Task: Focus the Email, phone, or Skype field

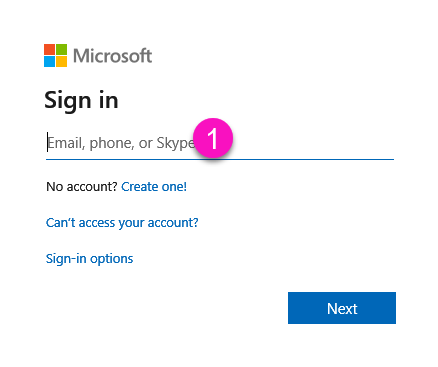Action: [220, 143]
